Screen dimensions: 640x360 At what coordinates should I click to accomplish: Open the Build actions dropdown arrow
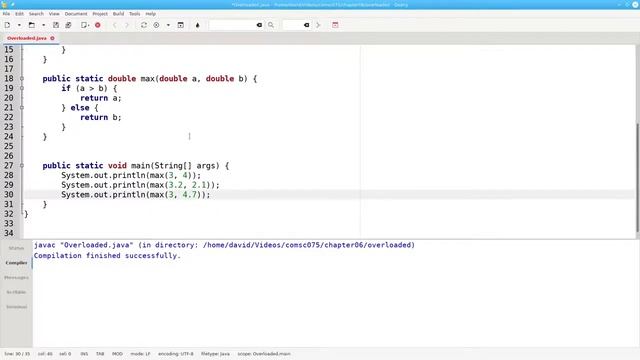coord(168,25)
